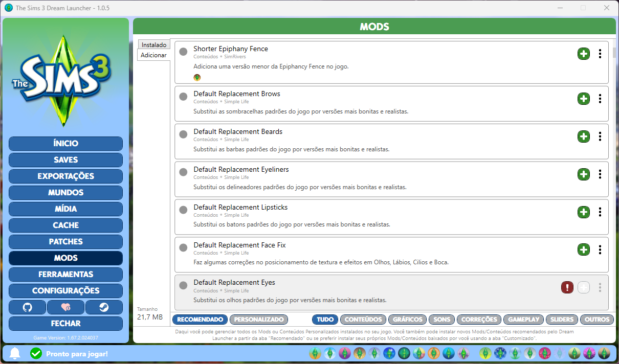Filter mods by TUDO
Image resolution: width=619 pixels, height=364 pixels.
tap(325, 320)
